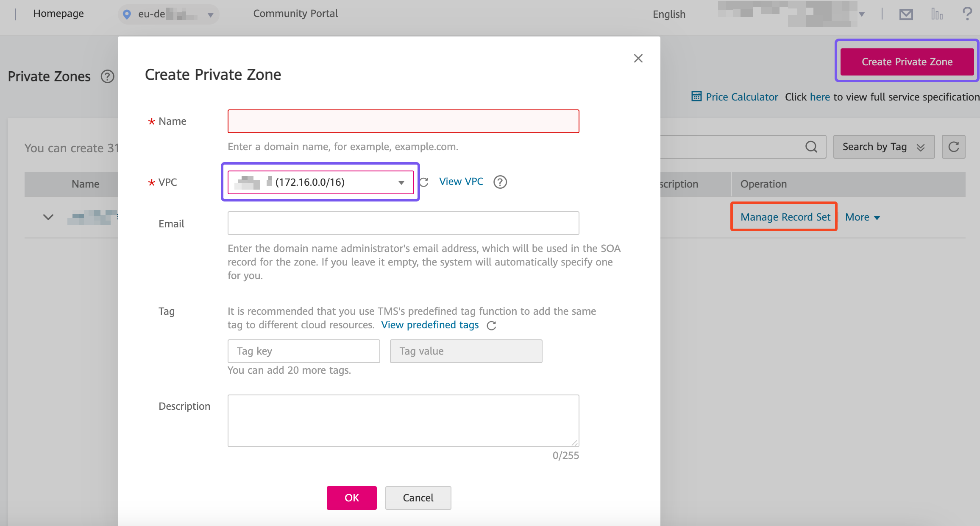980x526 pixels.
Task: Refresh the predefined tags list
Action: (x=491, y=325)
